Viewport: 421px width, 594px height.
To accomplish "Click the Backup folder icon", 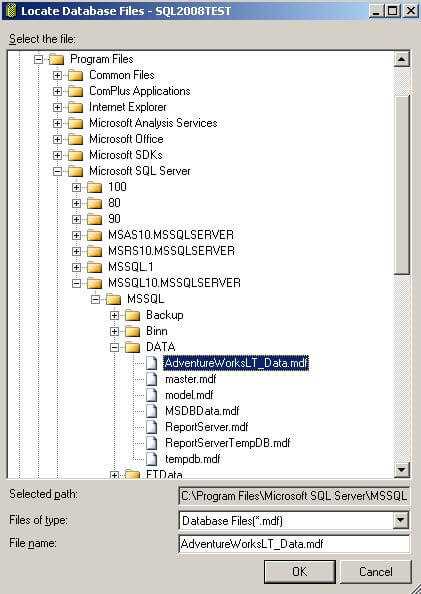I will point(133,315).
